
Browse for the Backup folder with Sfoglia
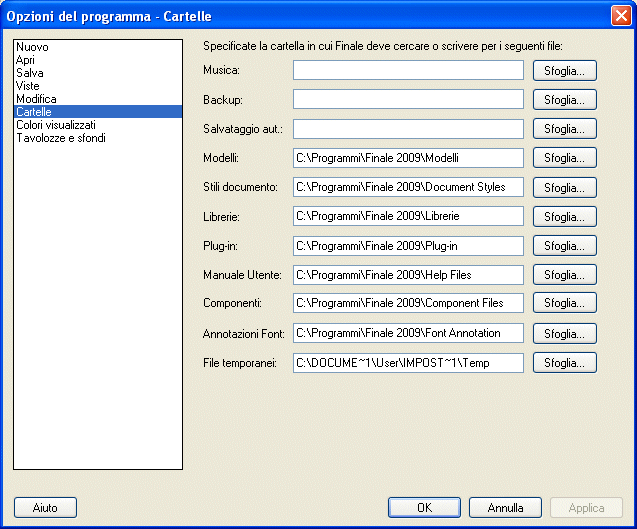point(565,100)
